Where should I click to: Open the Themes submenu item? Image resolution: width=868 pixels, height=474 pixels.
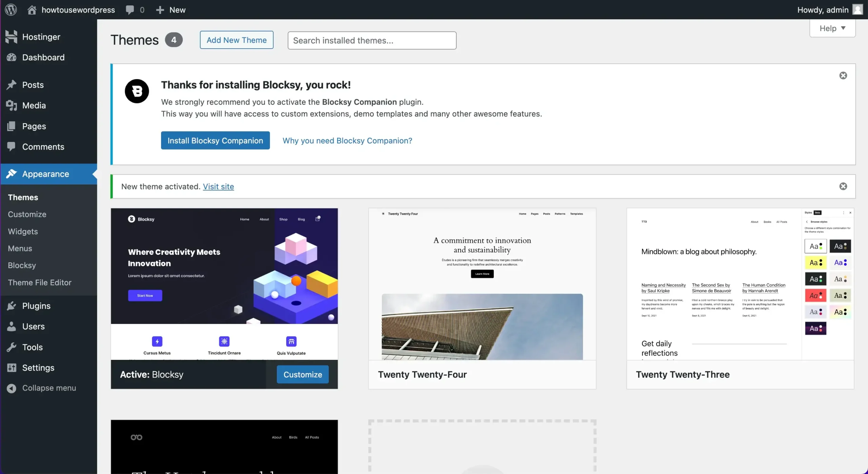(x=23, y=197)
